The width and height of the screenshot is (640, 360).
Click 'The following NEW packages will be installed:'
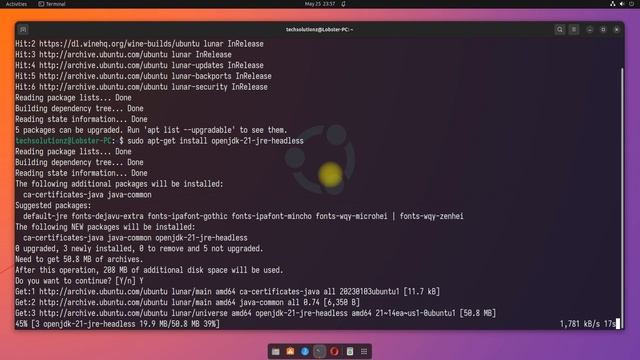tap(105, 227)
